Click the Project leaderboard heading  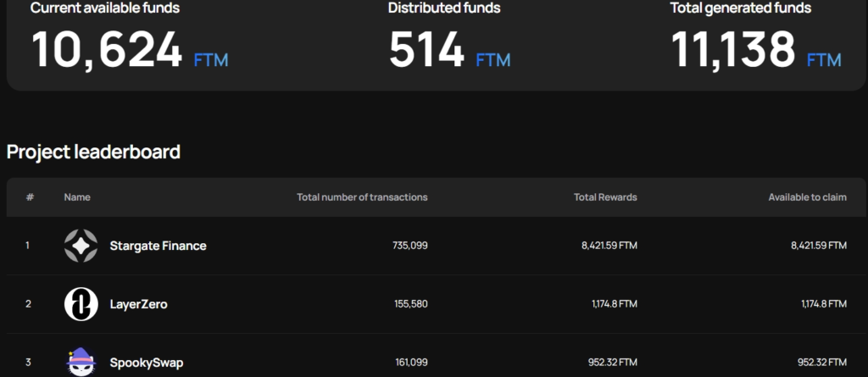click(93, 151)
